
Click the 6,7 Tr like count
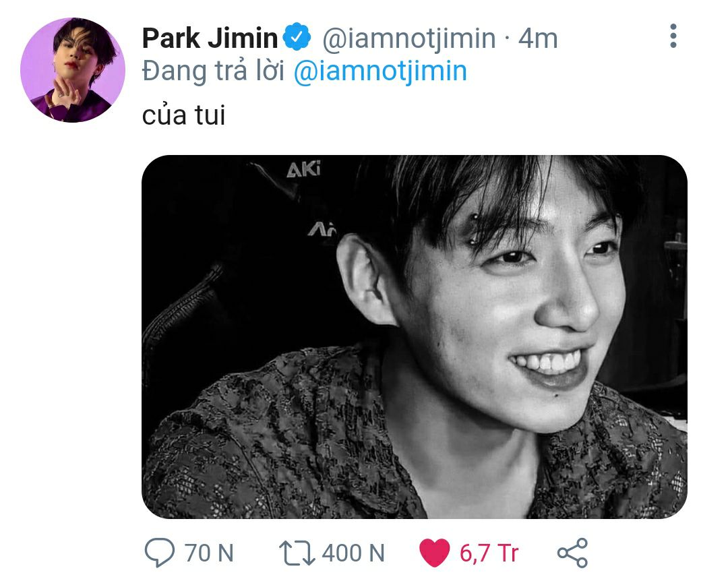point(489,553)
